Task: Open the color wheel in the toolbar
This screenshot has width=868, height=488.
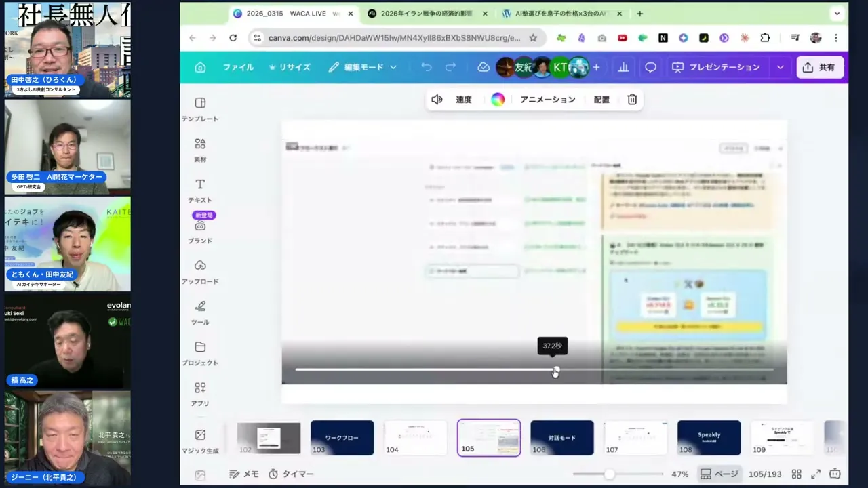Action: coord(497,100)
